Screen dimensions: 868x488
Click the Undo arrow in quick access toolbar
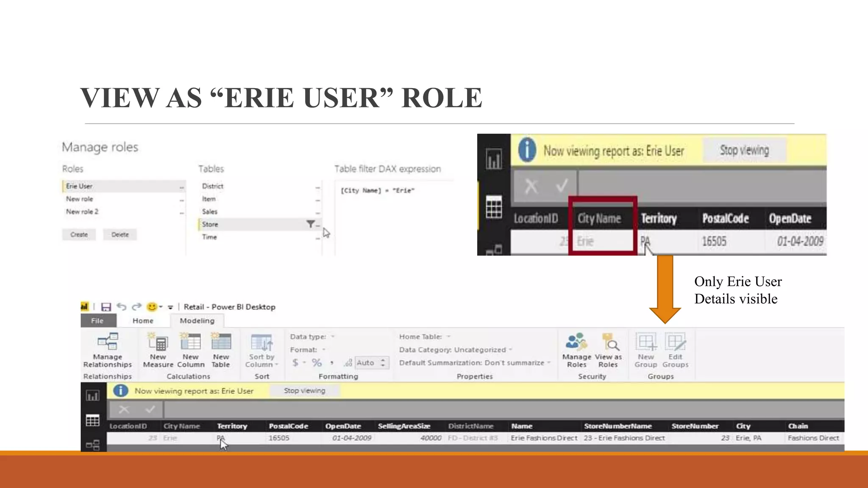coord(122,307)
